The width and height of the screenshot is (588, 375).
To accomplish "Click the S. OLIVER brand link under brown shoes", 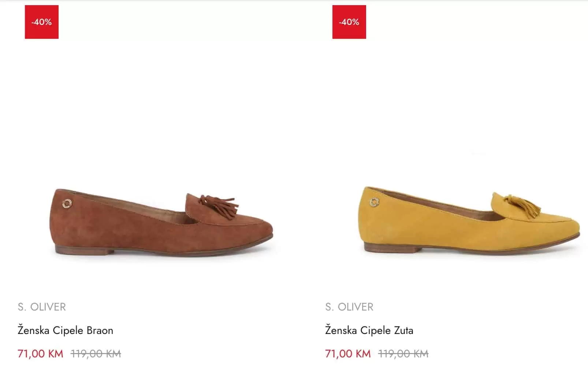I will tap(42, 307).
